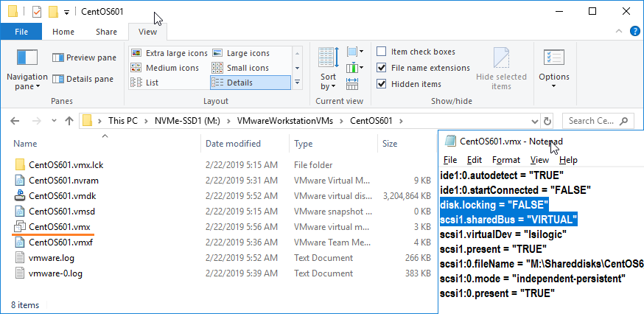Open address bar history dropdown
Image resolution: width=644 pixels, height=314 pixels.
535,121
